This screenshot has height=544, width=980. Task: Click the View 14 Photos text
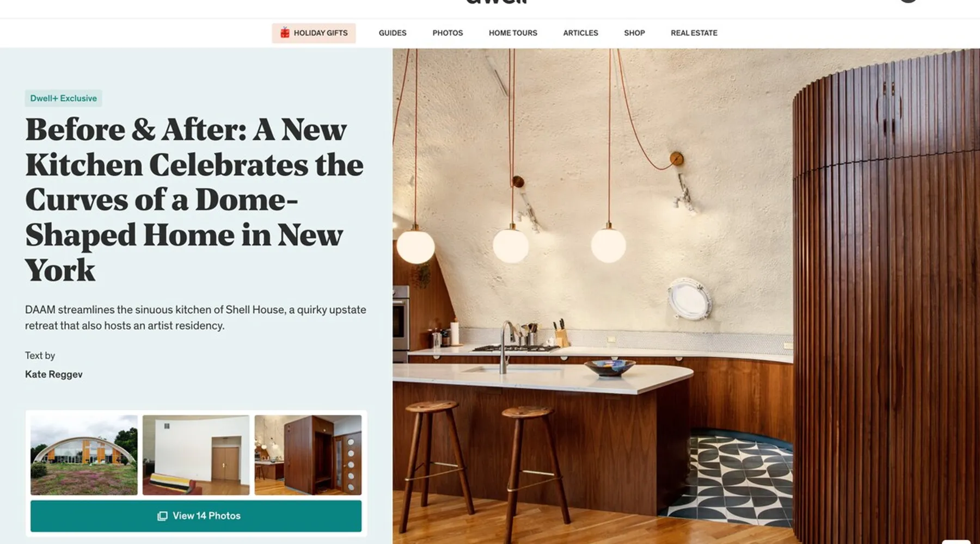(206, 516)
